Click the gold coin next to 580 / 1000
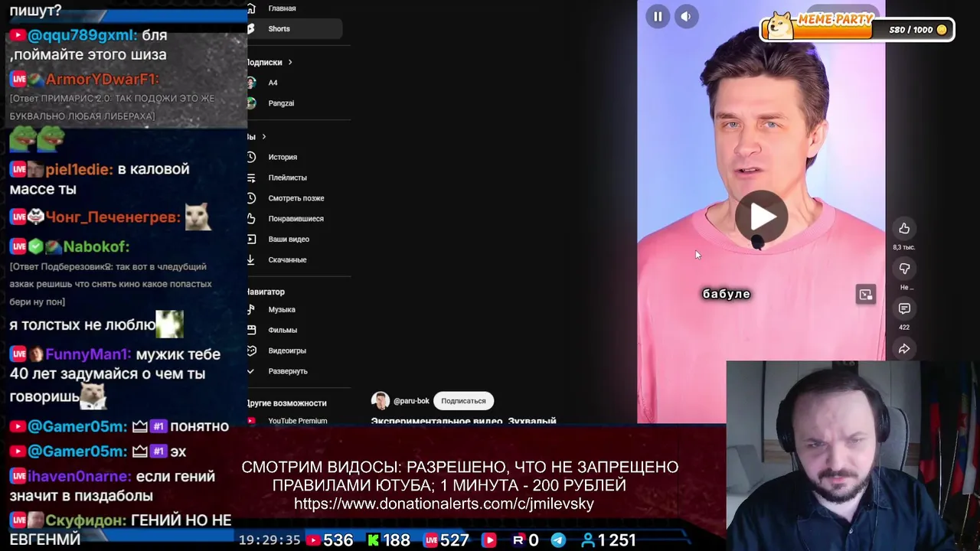The width and height of the screenshot is (980, 551). pyautogui.click(x=942, y=30)
